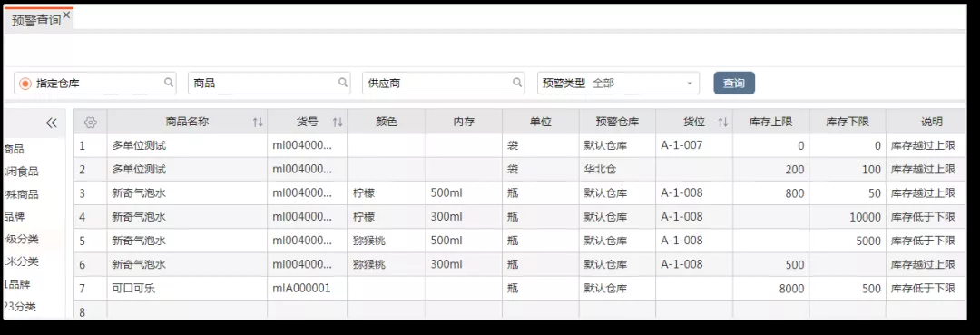Image resolution: width=980 pixels, height=335 pixels.
Task: Collapse the left category panel
Action: click(52, 123)
